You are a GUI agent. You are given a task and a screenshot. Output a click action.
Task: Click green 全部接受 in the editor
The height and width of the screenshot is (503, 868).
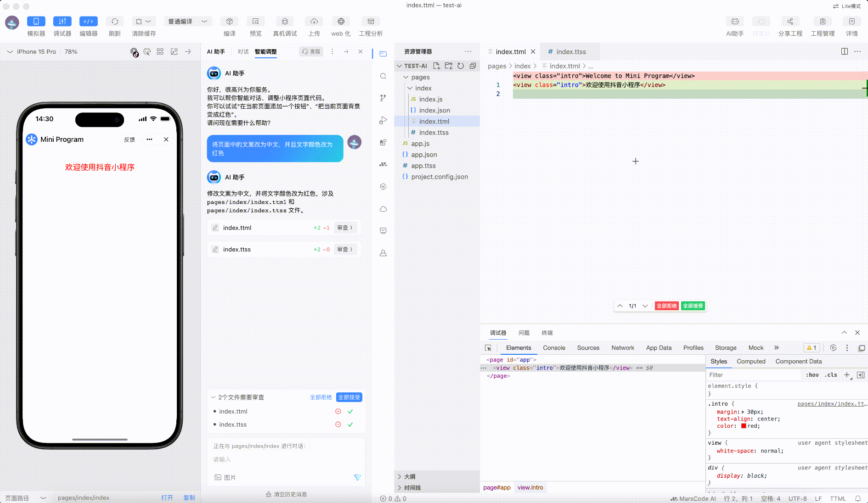coord(693,306)
